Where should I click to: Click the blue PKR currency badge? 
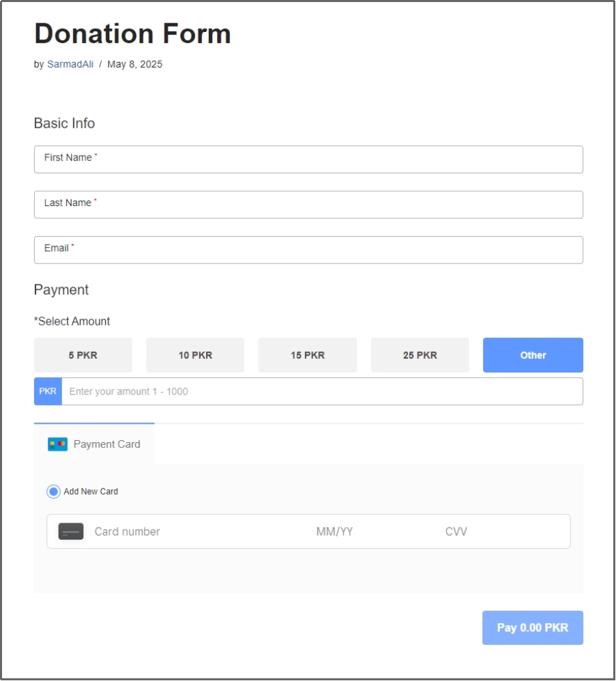[x=48, y=392]
